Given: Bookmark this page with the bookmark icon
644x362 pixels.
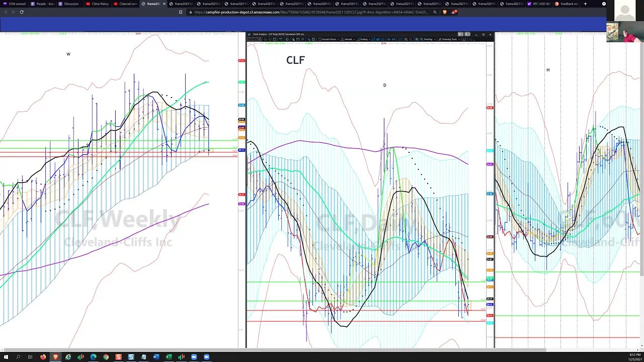Looking at the screenshot, I should [181, 12].
